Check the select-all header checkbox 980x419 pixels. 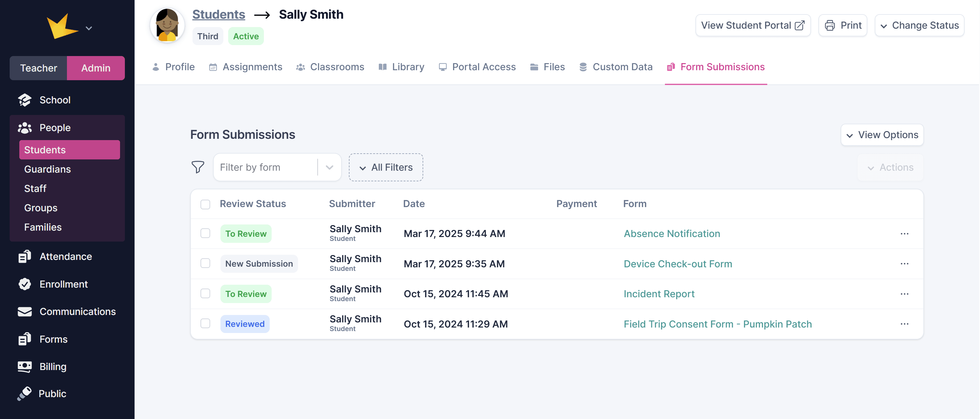(x=205, y=204)
